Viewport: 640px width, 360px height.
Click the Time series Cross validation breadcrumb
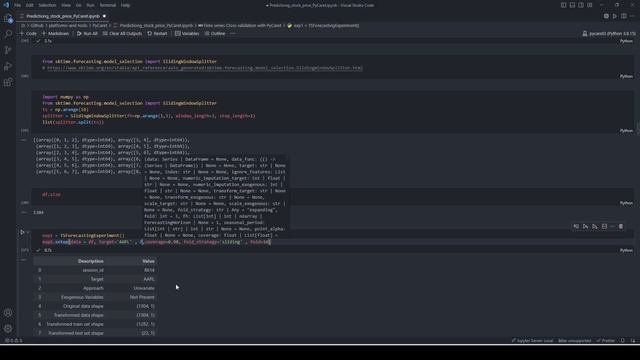click(239, 25)
